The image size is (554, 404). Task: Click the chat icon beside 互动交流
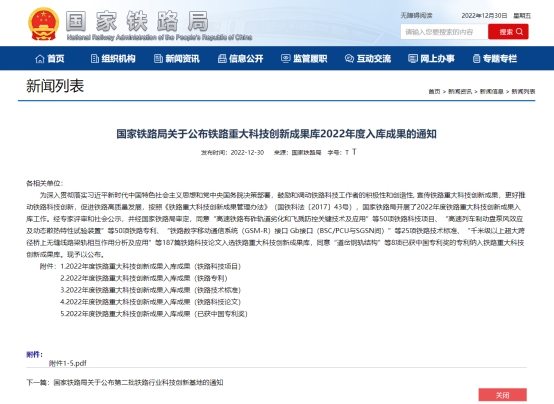tap(349, 59)
